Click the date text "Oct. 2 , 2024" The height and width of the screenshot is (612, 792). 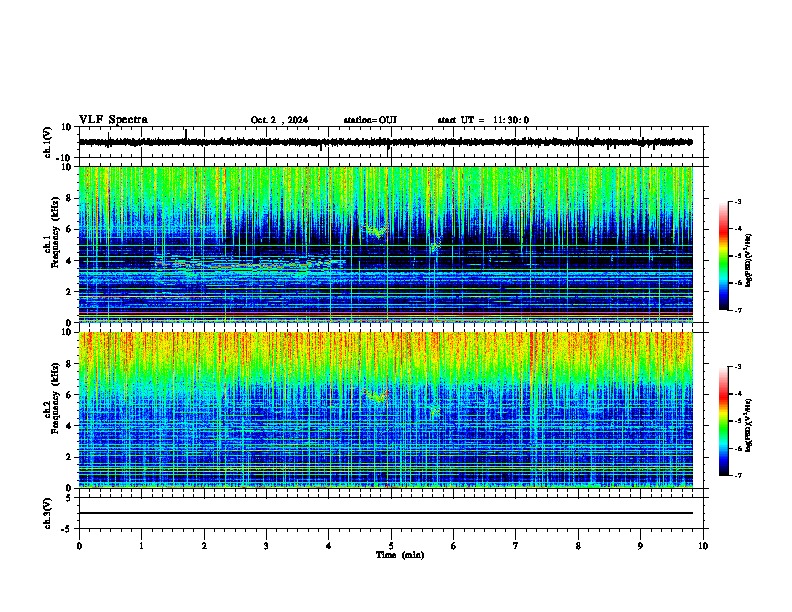click(x=279, y=120)
